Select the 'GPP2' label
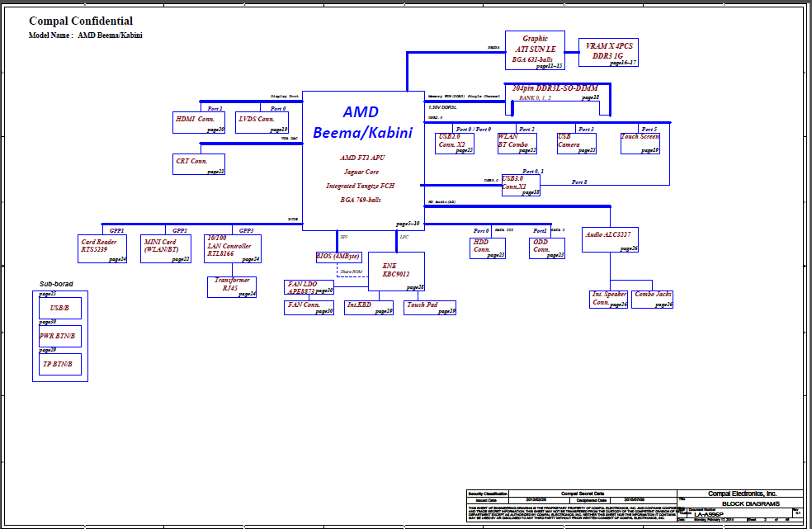The height and width of the screenshot is (529, 812). tap(180, 230)
